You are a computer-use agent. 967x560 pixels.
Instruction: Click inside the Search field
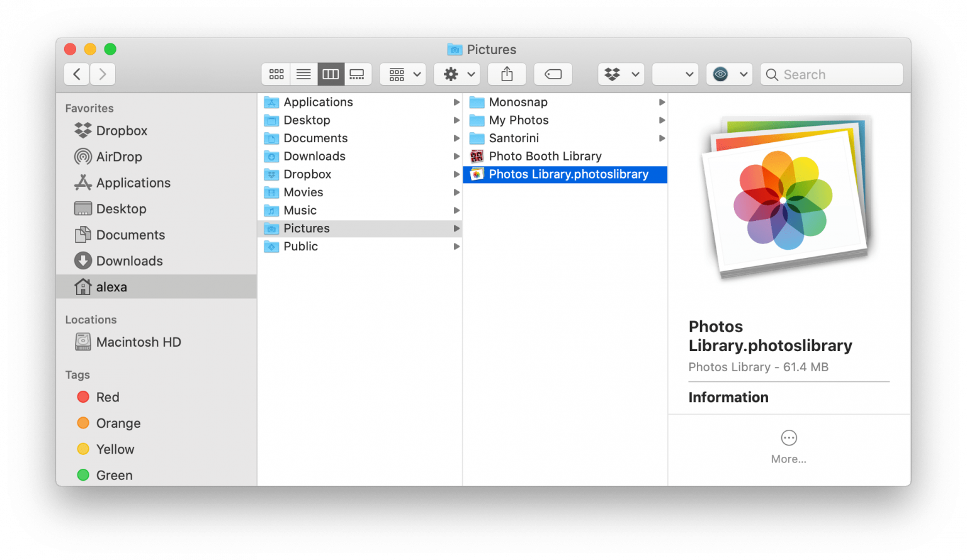click(x=831, y=74)
